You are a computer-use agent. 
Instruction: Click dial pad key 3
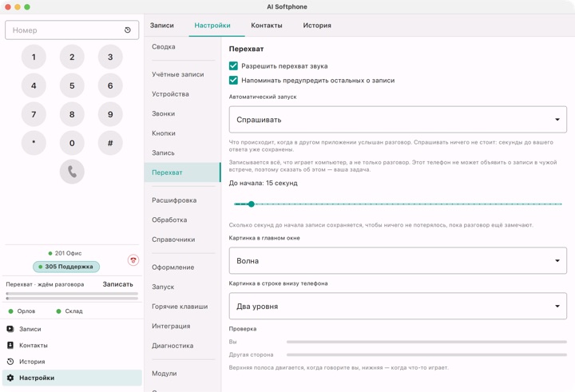110,57
